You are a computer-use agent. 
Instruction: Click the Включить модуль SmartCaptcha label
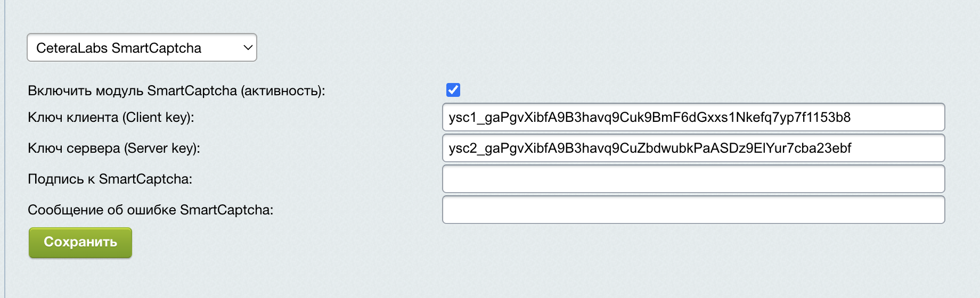[x=176, y=90]
